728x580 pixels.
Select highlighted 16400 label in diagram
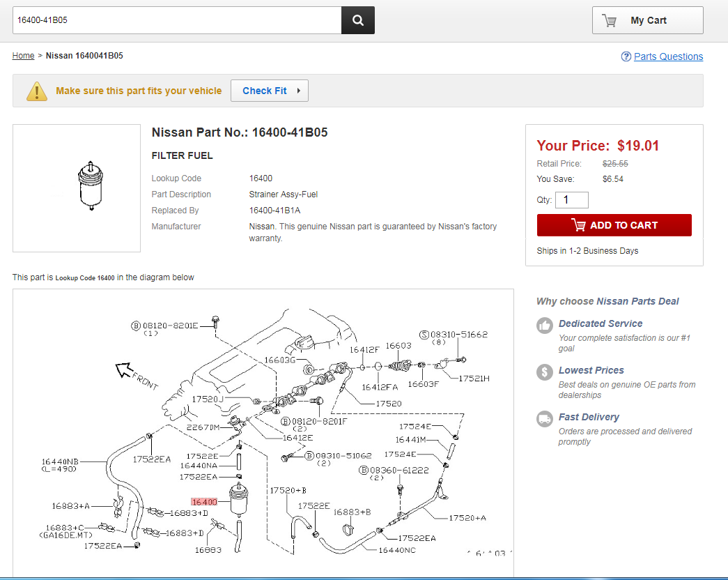(205, 501)
